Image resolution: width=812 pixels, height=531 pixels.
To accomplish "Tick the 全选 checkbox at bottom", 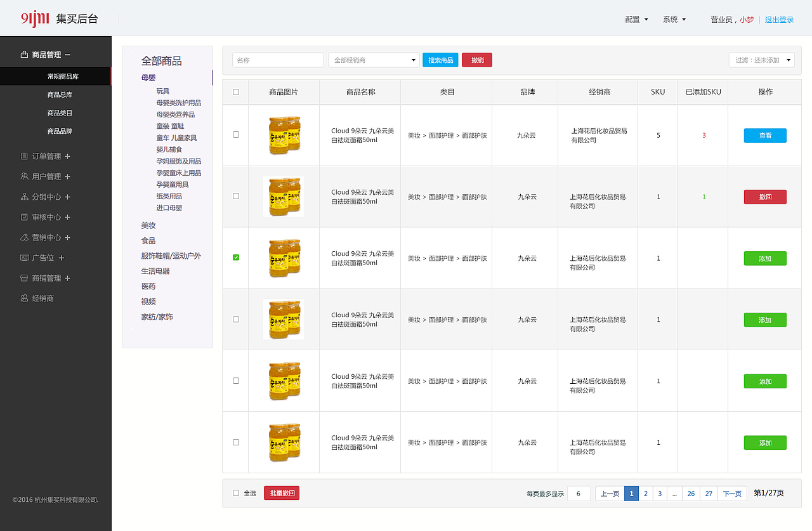I will coord(236,493).
